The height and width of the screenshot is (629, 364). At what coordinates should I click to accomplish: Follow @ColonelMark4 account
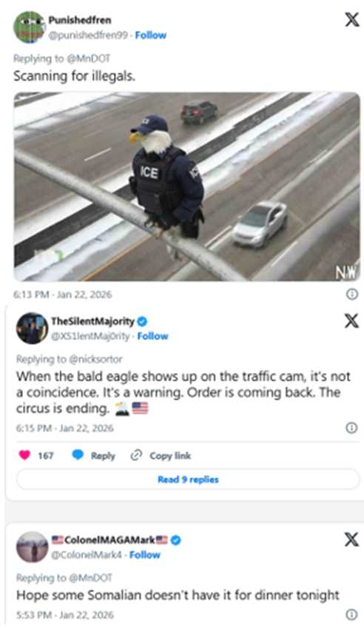point(145,555)
